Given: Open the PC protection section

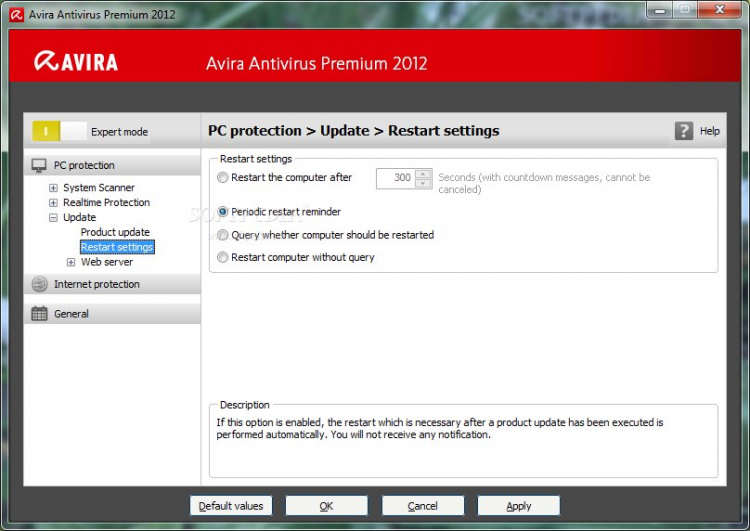Looking at the screenshot, I should click(x=112, y=166).
